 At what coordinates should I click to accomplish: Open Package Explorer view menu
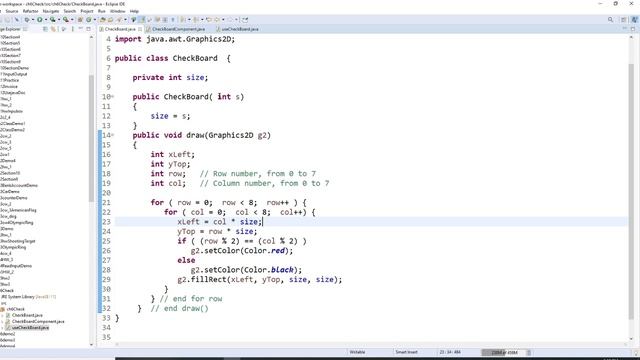coord(73,29)
